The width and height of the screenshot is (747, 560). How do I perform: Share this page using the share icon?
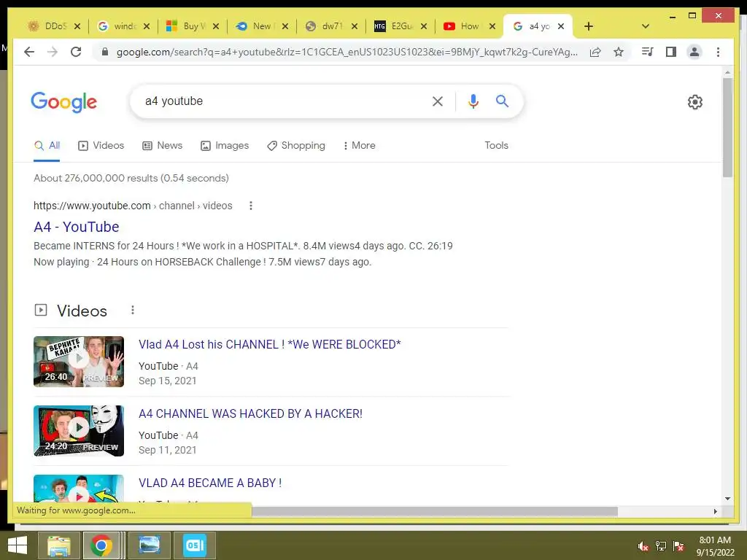595,52
